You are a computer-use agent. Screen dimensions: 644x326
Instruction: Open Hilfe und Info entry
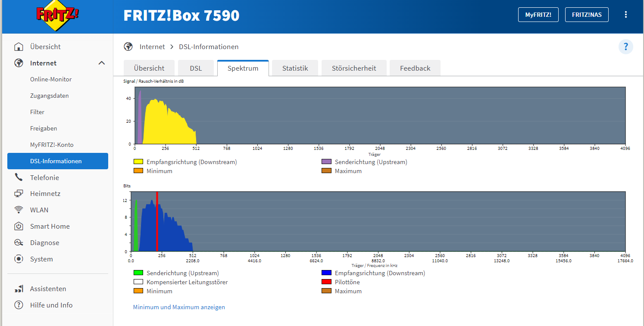tap(51, 305)
